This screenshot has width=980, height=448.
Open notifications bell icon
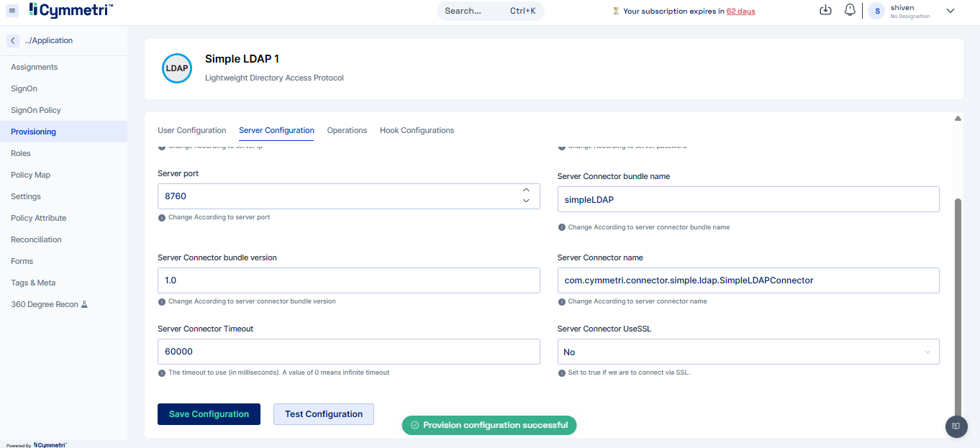tap(850, 10)
